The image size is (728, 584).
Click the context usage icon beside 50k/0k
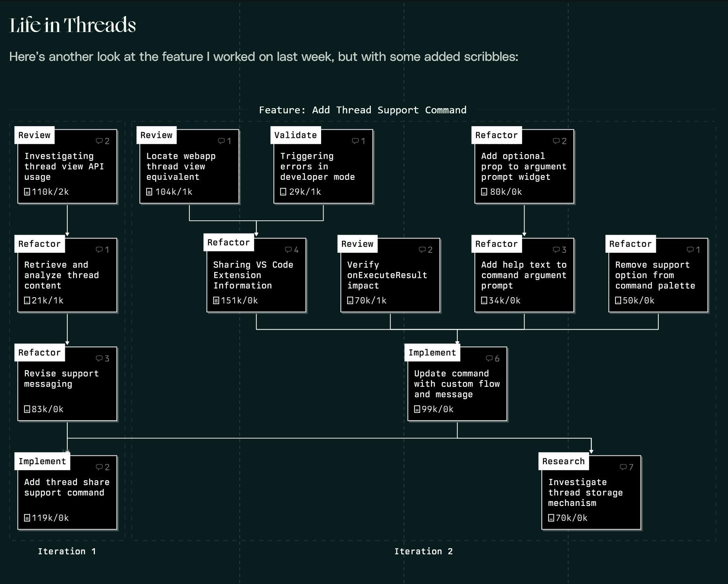[x=618, y=300]
